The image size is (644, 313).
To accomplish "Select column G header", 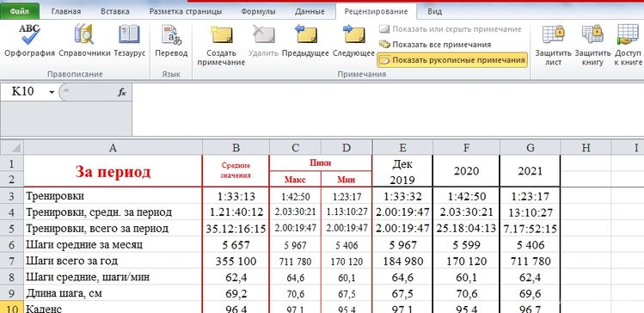I will pos(531,147).
